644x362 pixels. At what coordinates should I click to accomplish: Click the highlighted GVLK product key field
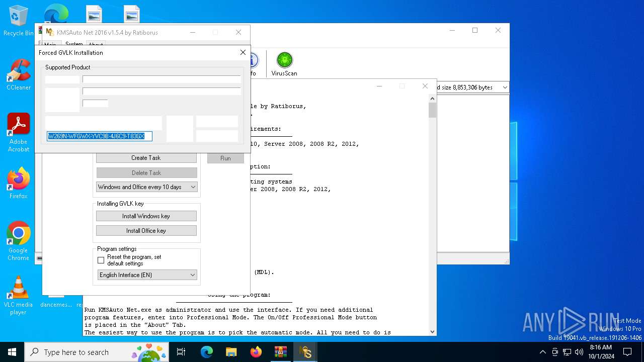point(100,136)
